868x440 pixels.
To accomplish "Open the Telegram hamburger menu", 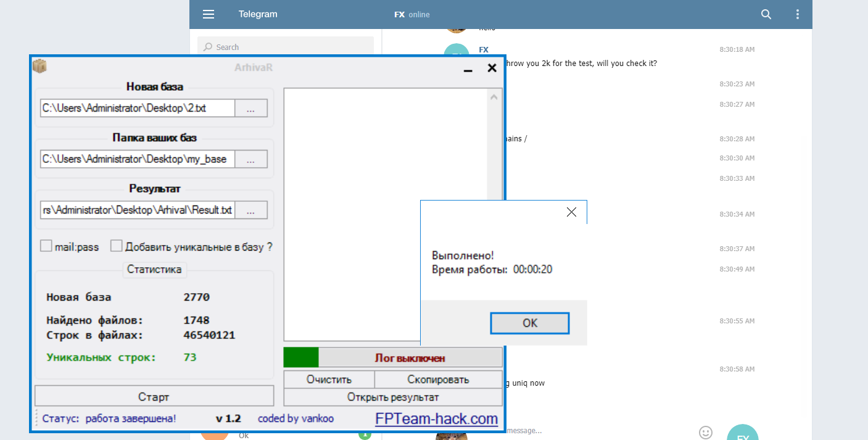I will [209, 14].
